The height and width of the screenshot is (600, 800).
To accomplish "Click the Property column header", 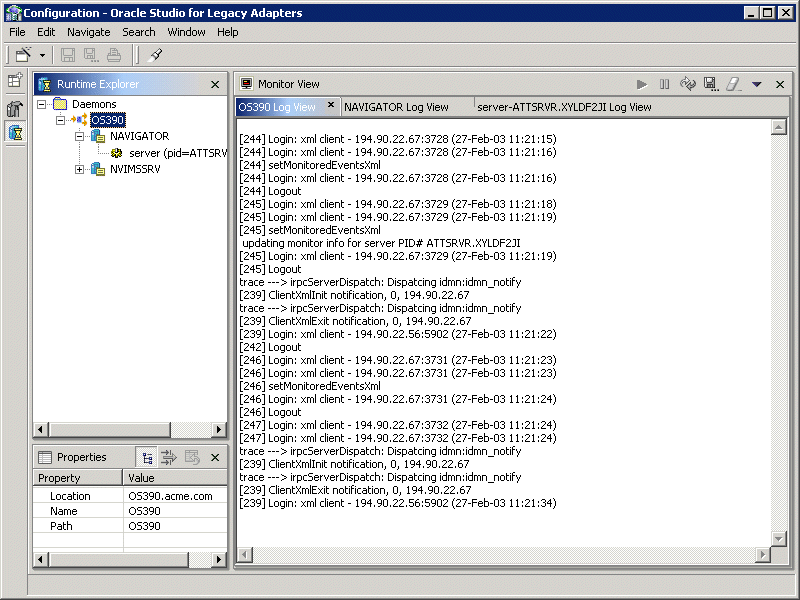I will point(78,478).
